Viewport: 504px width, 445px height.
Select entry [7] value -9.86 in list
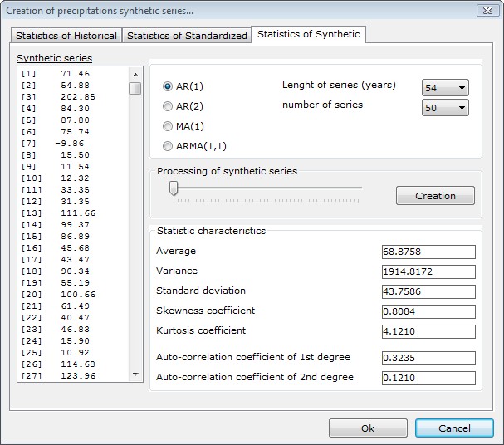70,143
